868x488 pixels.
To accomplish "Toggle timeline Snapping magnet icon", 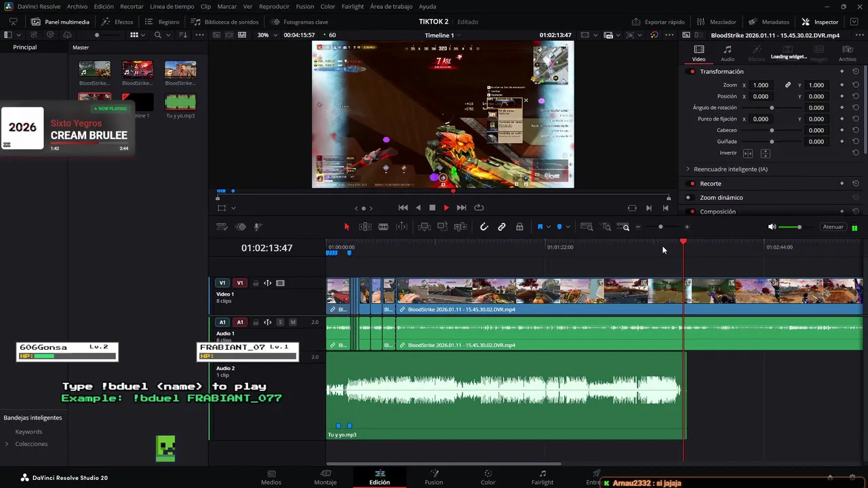I will point(484,227).
